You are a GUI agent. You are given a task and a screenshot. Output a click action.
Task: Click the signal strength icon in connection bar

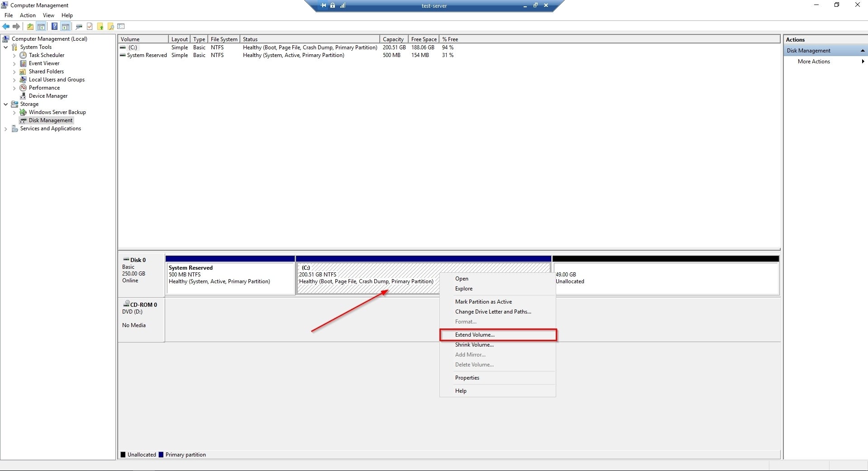click(343, 5)
